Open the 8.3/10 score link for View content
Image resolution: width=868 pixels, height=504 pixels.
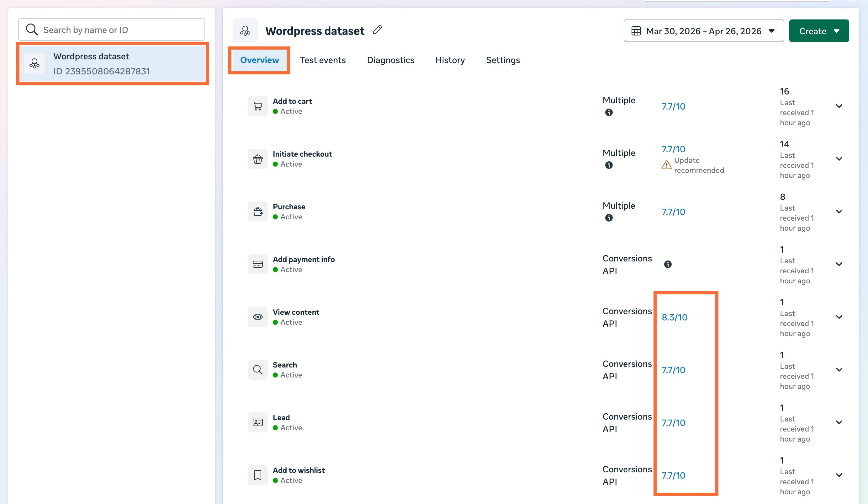pos(674,318)
